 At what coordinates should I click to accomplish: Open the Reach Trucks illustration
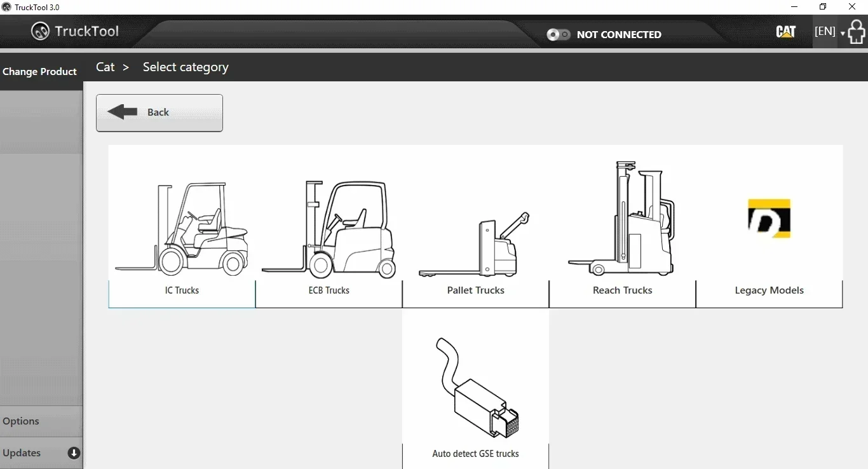(621, 218)
